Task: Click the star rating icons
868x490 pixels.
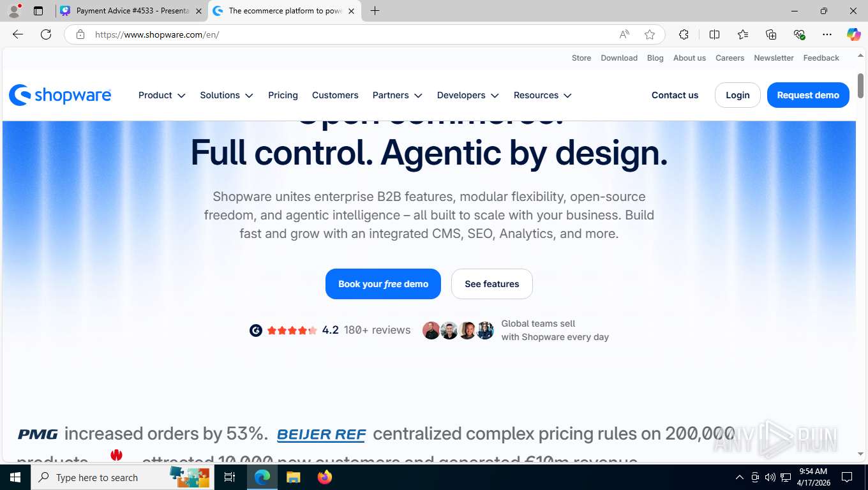Action: 292,330
